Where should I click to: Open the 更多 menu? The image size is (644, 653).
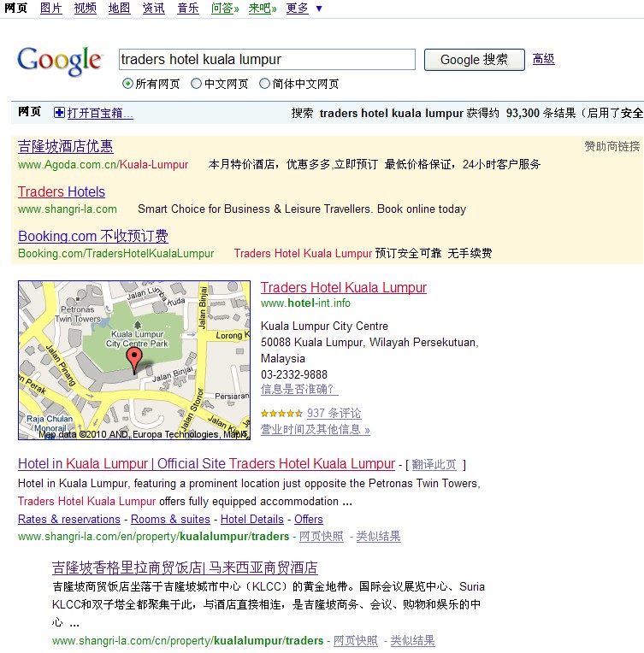pyautogui.click(x=298, y=8)
